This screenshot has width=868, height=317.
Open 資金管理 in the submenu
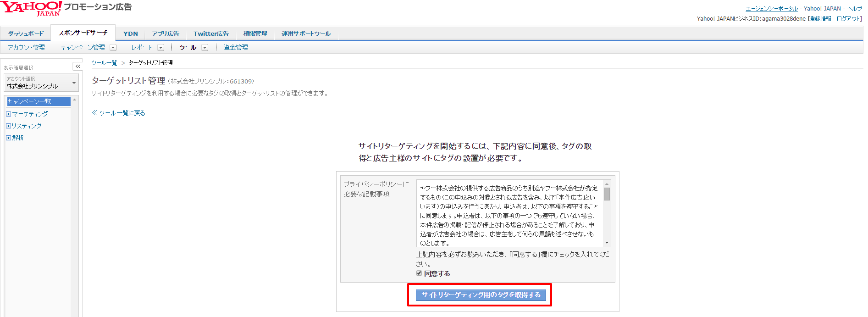[236, 47]
